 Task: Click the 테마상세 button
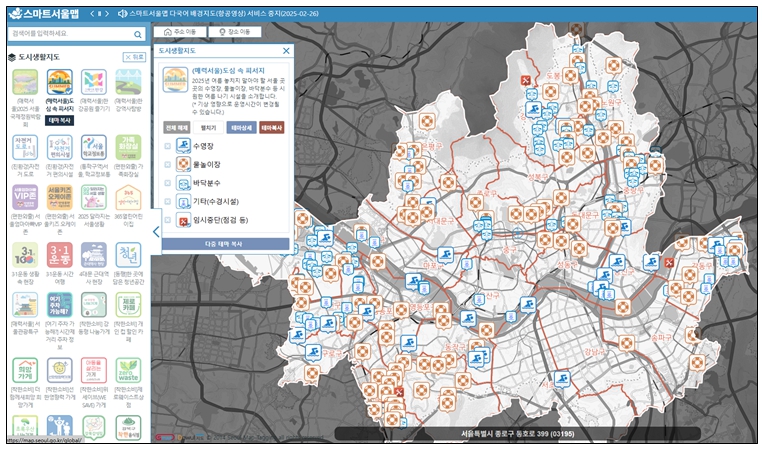point(241,128)
